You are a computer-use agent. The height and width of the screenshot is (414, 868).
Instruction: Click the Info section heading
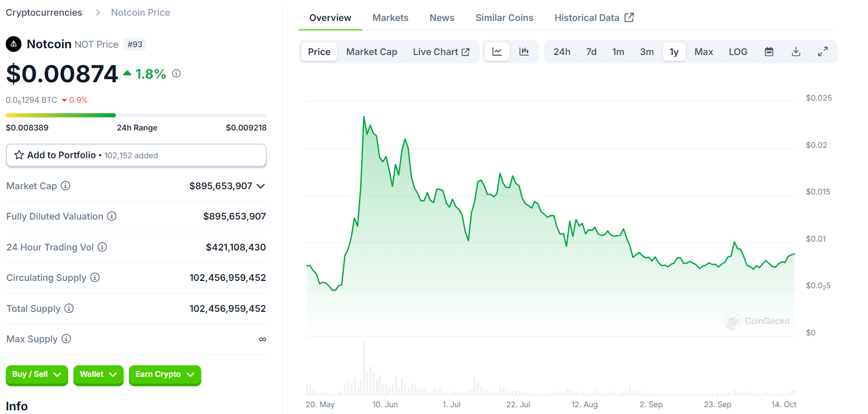point(17,406)
